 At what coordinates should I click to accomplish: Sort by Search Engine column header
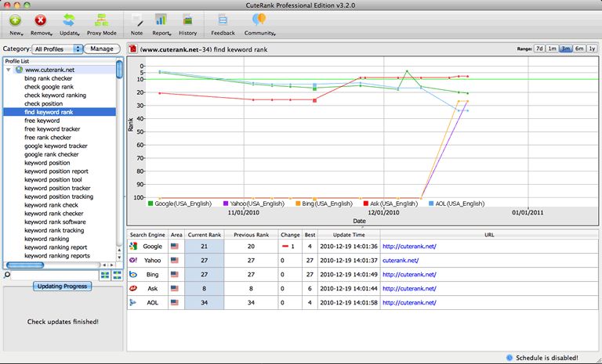147,235
